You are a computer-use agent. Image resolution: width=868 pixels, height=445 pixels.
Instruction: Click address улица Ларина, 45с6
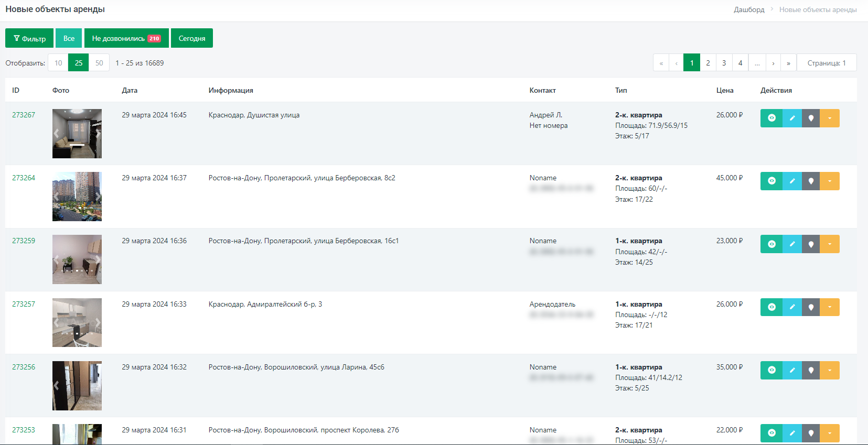[x=352, y=367]
